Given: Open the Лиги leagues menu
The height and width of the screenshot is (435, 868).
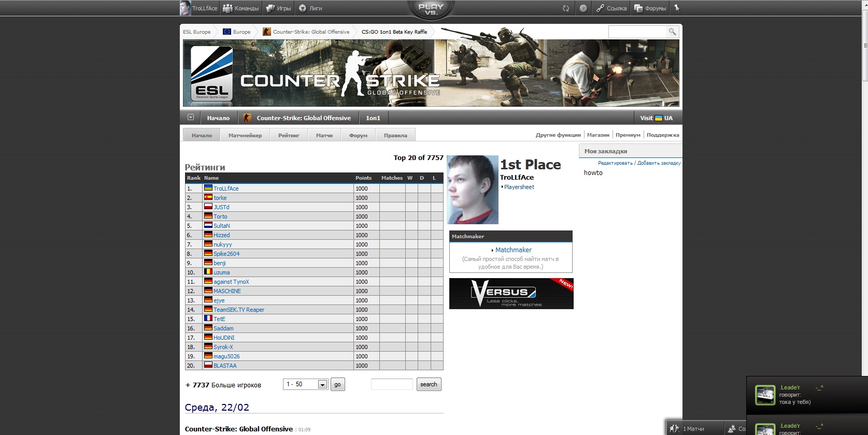Looking at the screenshot, I should [x=310, y=8].
